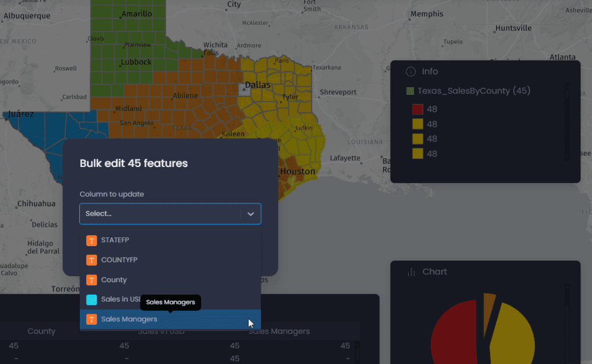This screenshot has height=364, width=592.
Task: Click the Bulk edit 45 features heading
Action: coord(134,164)
